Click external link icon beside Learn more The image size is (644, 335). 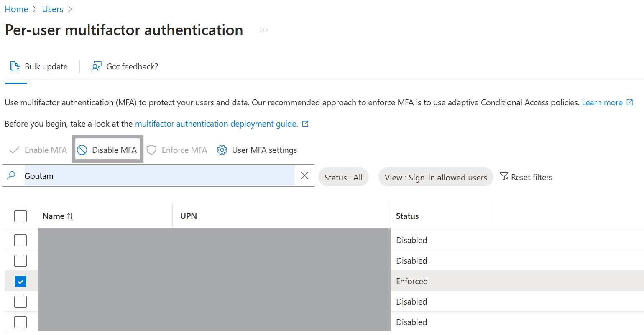[x=630, y=102]
